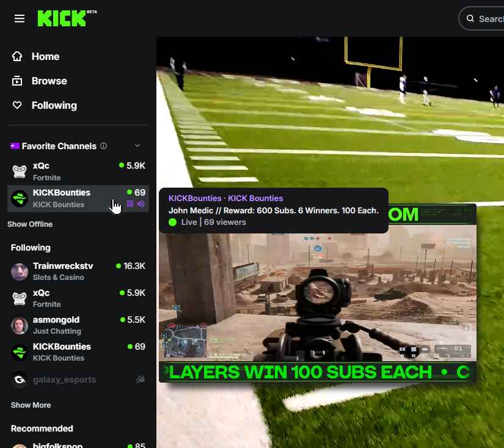Click the Search field
Screen dimensions: 504x448
pyautogui.click(x=481, y=19)
